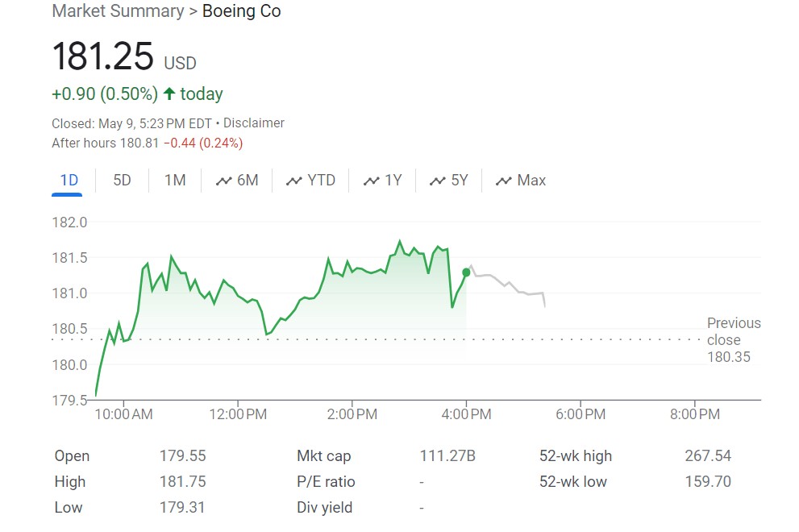Click the Open price 179.55
Viewport: 799px width, 532px height.
coord(182,456)
